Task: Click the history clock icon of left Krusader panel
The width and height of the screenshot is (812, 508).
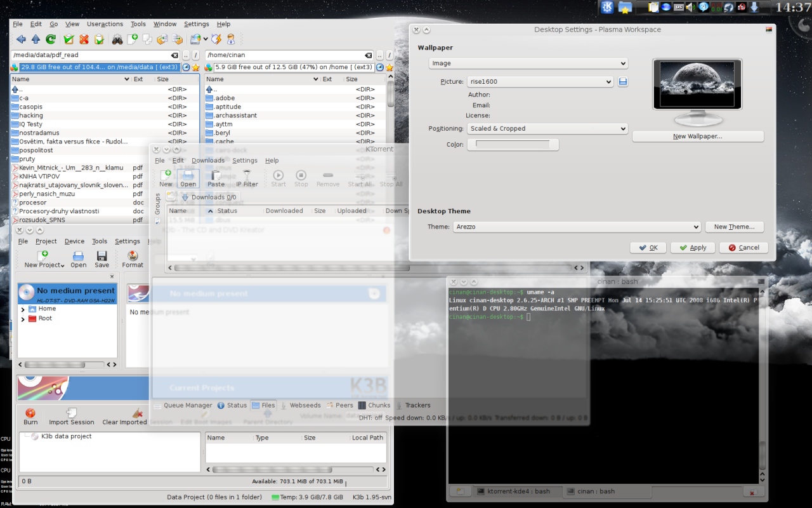Action: [186, 67]
